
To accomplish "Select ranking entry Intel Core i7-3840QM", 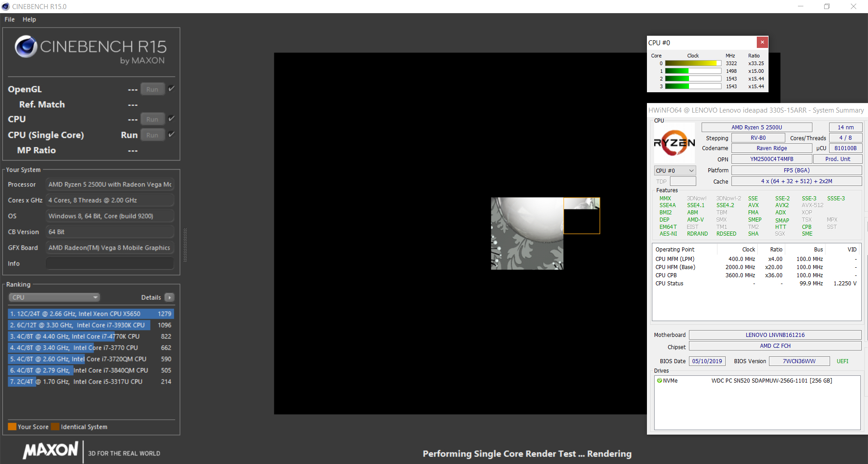I will point(90,370).
